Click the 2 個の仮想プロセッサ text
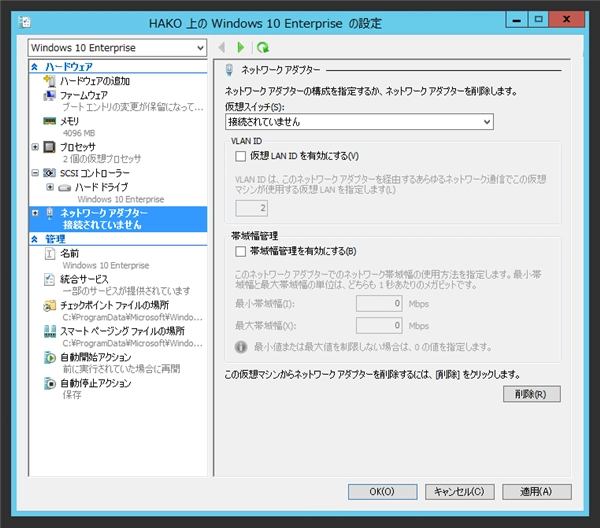600x528 pixels. pos(102,159)
